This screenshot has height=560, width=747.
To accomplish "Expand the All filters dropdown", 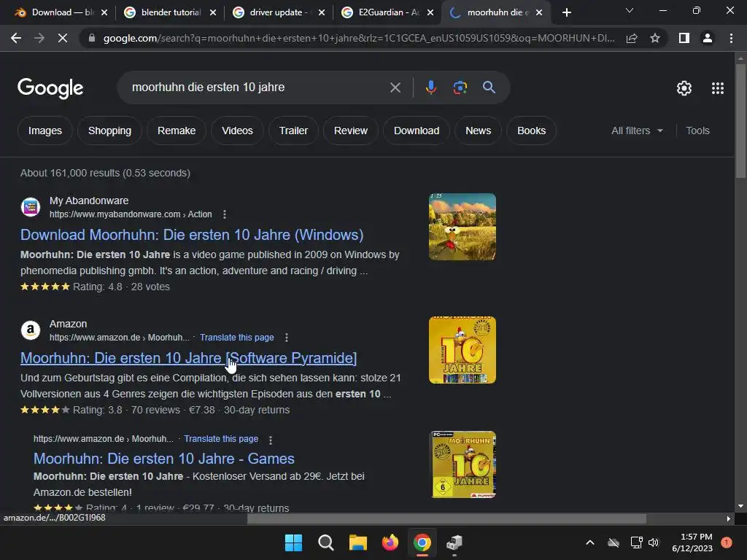I will 637,131.
